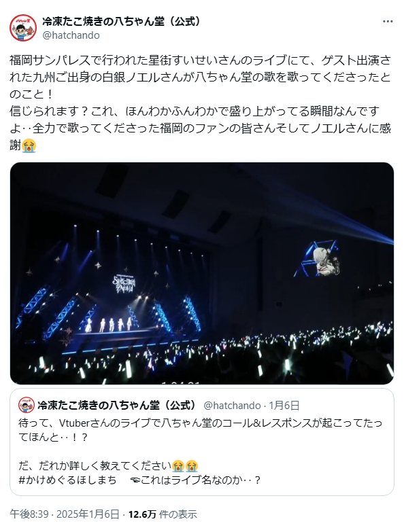Open the three-dot more options menu
This screenshot has height=532, width=404.
[388, 21]
